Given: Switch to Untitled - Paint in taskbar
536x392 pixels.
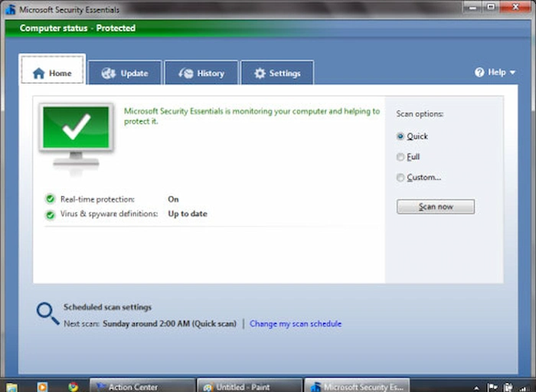Looking at the screenshot, I should click(x=250, y=386).
